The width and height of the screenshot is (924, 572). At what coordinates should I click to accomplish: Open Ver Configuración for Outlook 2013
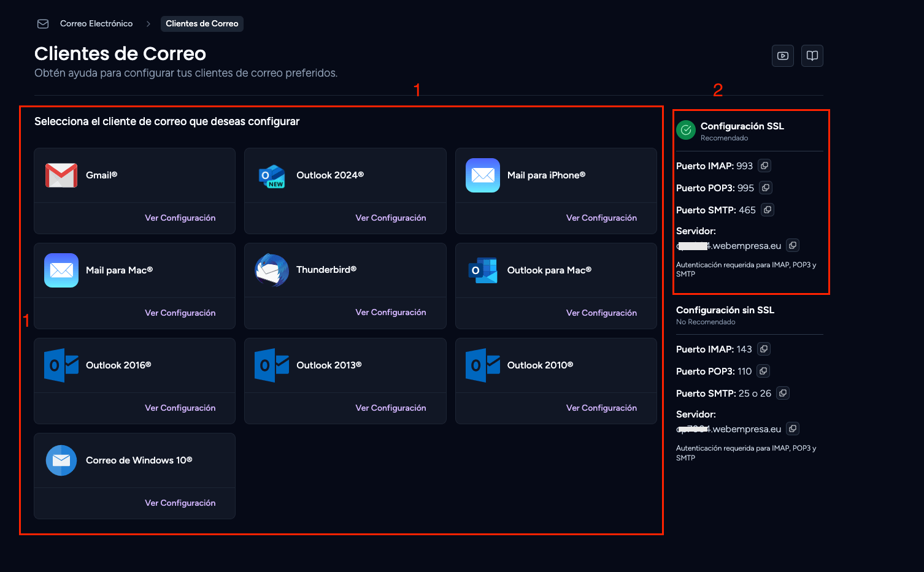click(x=391, y=408)
